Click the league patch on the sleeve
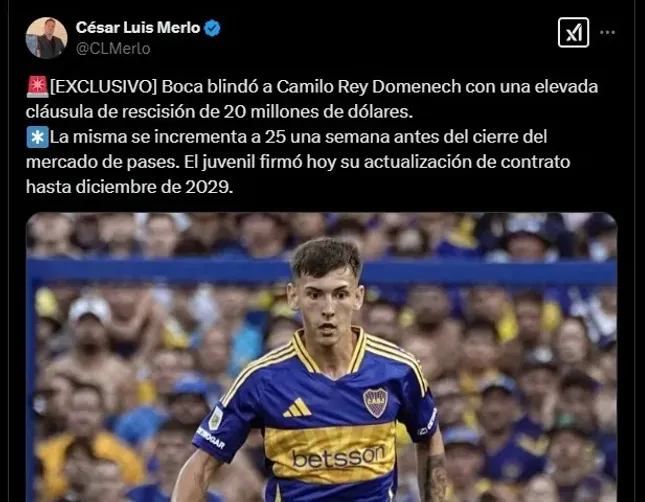The height and width of the screenshot is (502, 645). point(216,418)
